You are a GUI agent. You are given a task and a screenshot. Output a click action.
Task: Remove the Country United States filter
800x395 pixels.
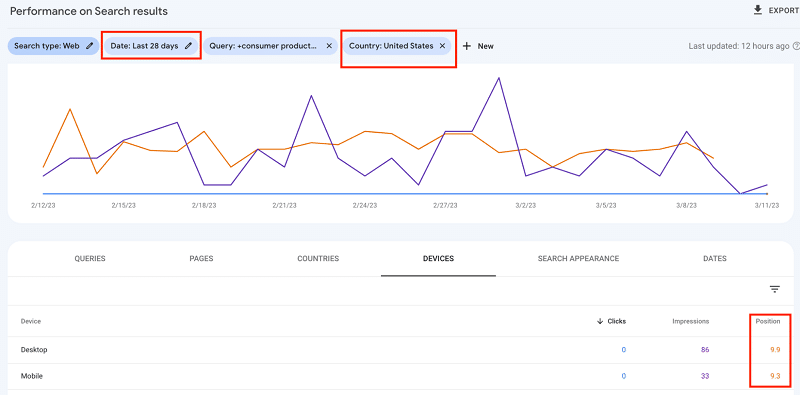coord(442,46)
